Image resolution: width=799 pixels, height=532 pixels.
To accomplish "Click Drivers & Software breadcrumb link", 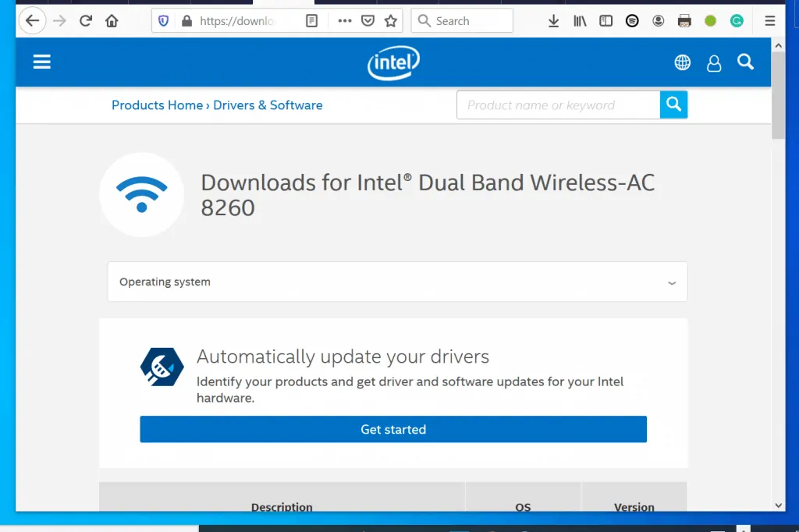I will (268, 105).
